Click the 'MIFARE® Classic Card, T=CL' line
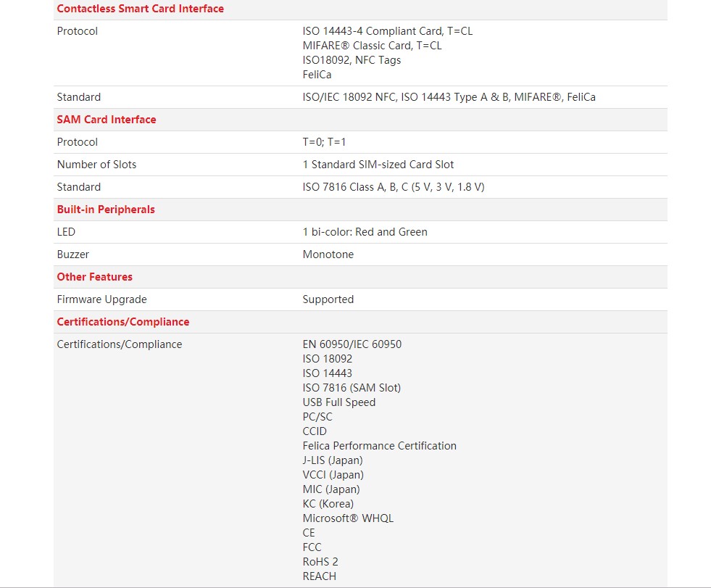Image resolution: width=711 pixels, height=588 pixels. point(372,46)
